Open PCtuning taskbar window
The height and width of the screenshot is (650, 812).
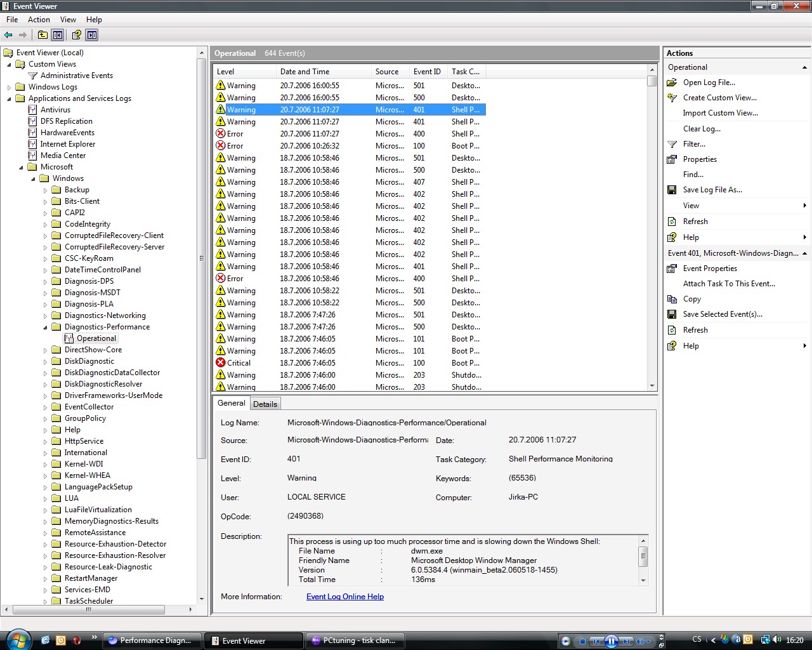[355, 640]
